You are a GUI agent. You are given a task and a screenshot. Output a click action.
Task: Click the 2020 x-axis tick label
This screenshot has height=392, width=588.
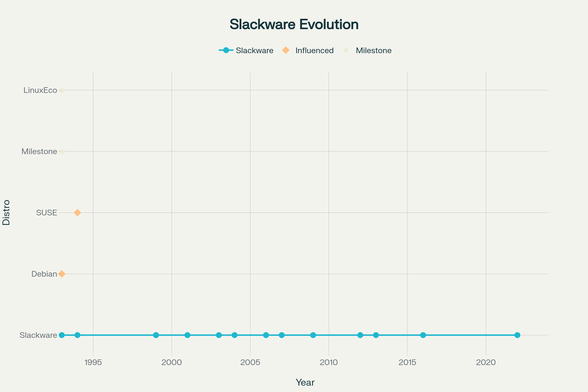pos(486,363)
